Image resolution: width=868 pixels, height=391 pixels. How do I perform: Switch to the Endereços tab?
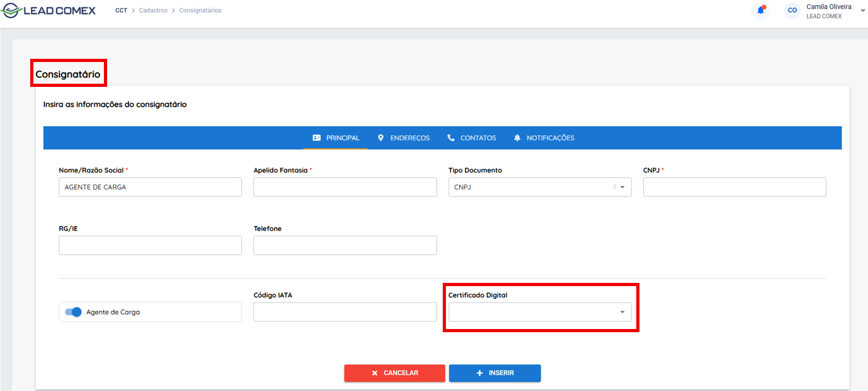pyautogui.click(x=404, y=138)
